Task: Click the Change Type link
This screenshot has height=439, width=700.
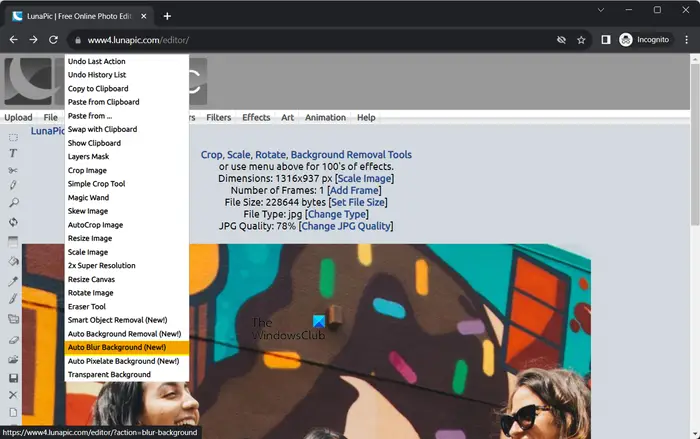Action: pyautogui.click(x=337, y=214)
